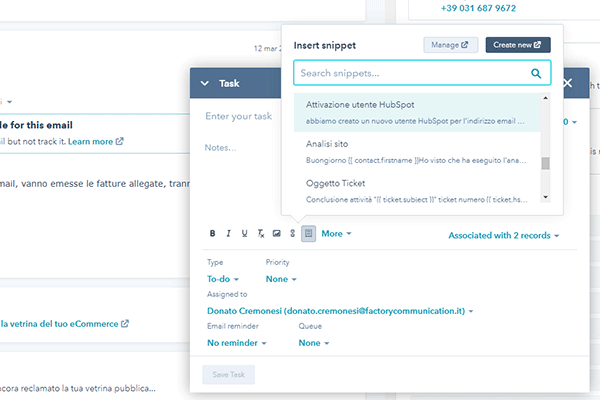600x400 pixels.
Task: Apply underline formatting in notes toolbar
Action: pos(245,233)
